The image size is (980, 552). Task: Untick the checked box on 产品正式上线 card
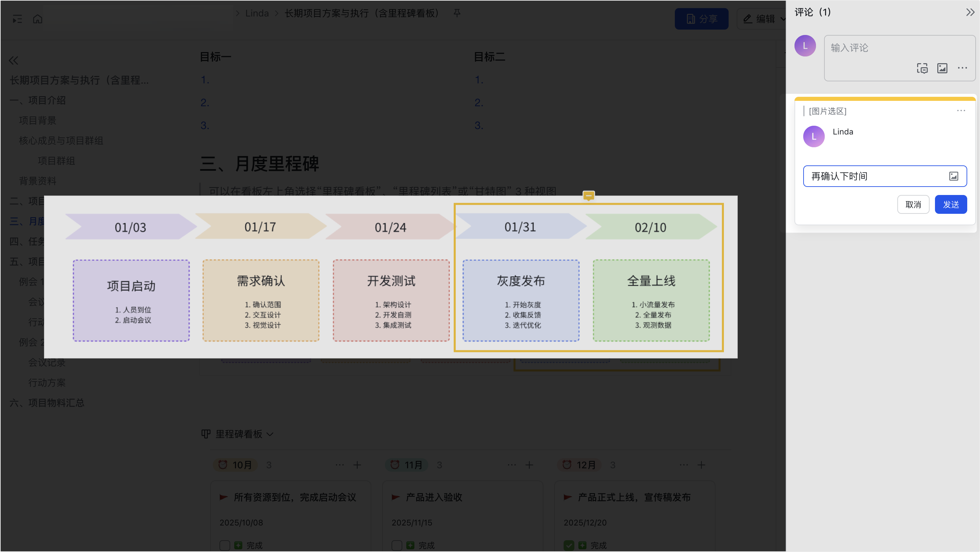(x=569, y=546)
